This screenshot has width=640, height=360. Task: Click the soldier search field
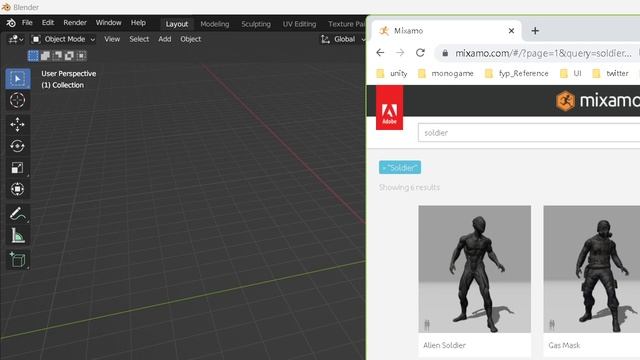[529, 133]
